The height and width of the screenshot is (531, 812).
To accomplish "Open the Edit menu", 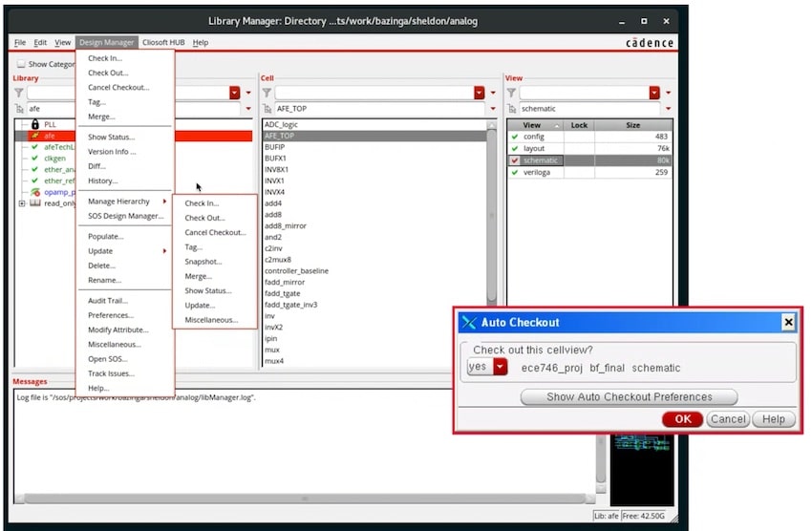I will (x=40, y=42).
